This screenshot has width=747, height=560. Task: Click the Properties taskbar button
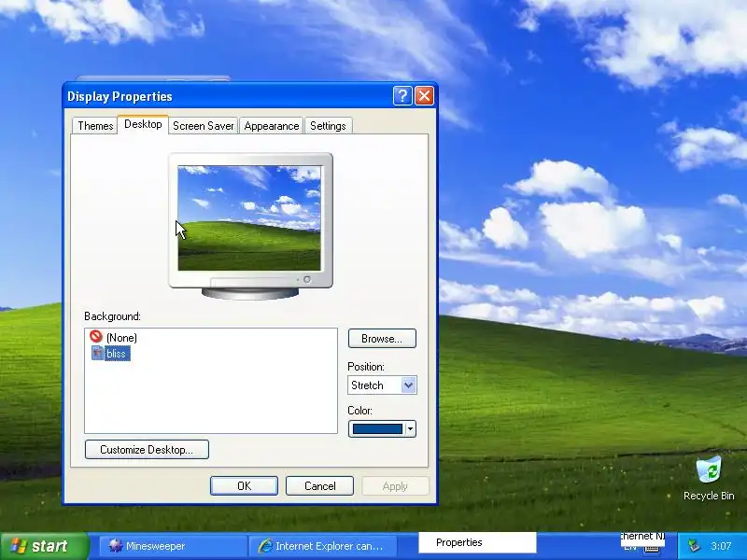tap(477, 542)
